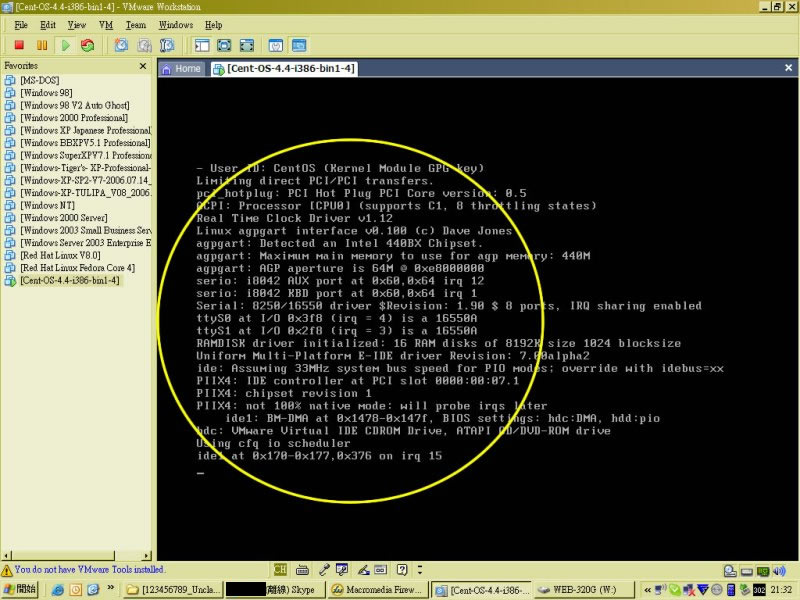This screenshot has height=600, width=800.
Task: Switch to Macromedia Fireworks taskbar button
Action: tap(378, 590)
